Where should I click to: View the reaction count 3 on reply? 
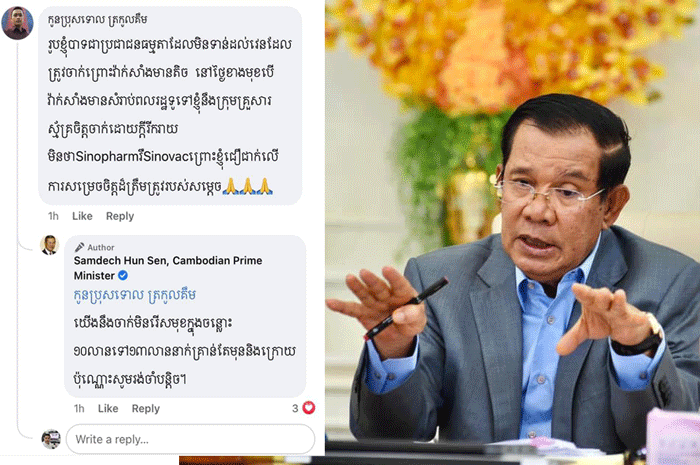[x=295, y=408]
